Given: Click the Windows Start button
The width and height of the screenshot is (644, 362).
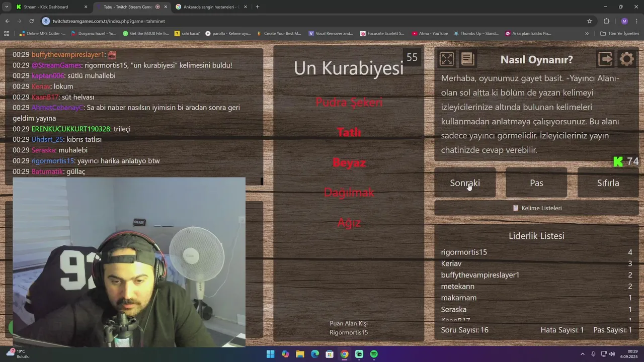Looking at the screenshot, I should tap(270, 354).
